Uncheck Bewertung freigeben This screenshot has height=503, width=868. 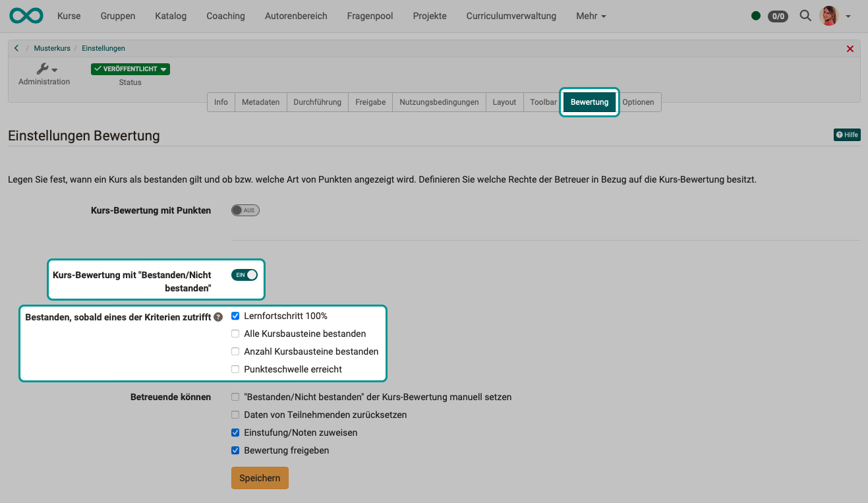click(235, 450)
